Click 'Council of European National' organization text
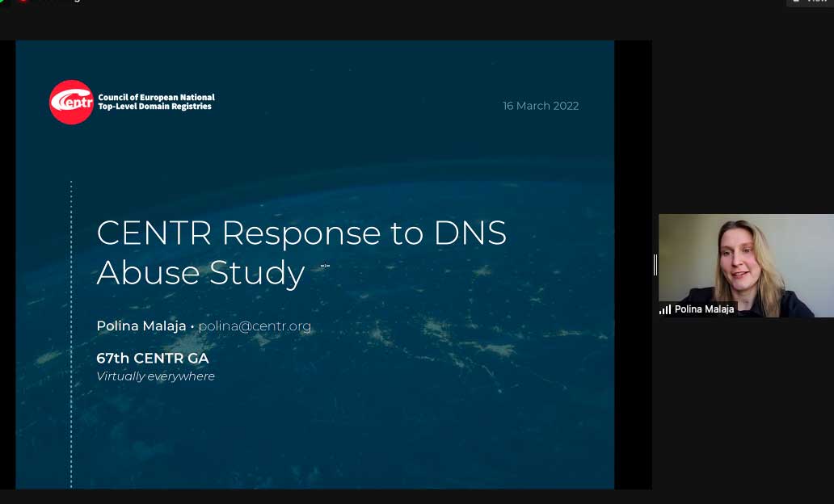 coord(156,97)
